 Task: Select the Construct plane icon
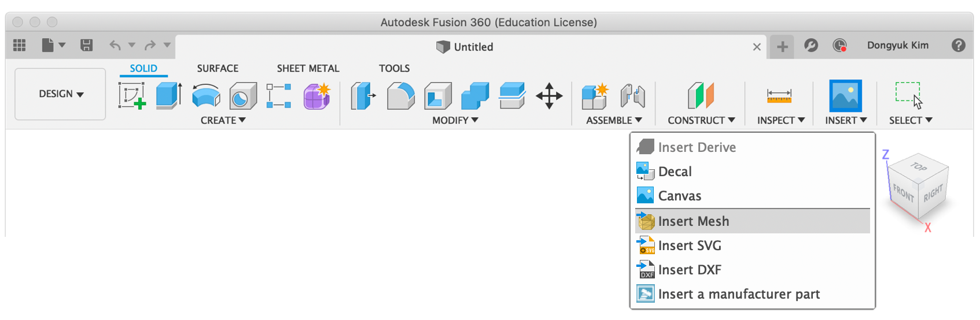[x=701, y=95]
